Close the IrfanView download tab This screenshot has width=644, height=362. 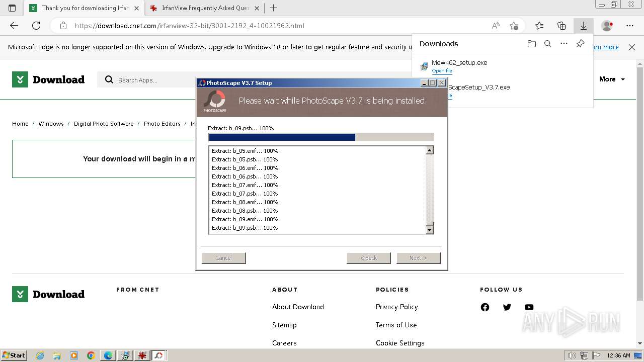[x=136, y=8]
